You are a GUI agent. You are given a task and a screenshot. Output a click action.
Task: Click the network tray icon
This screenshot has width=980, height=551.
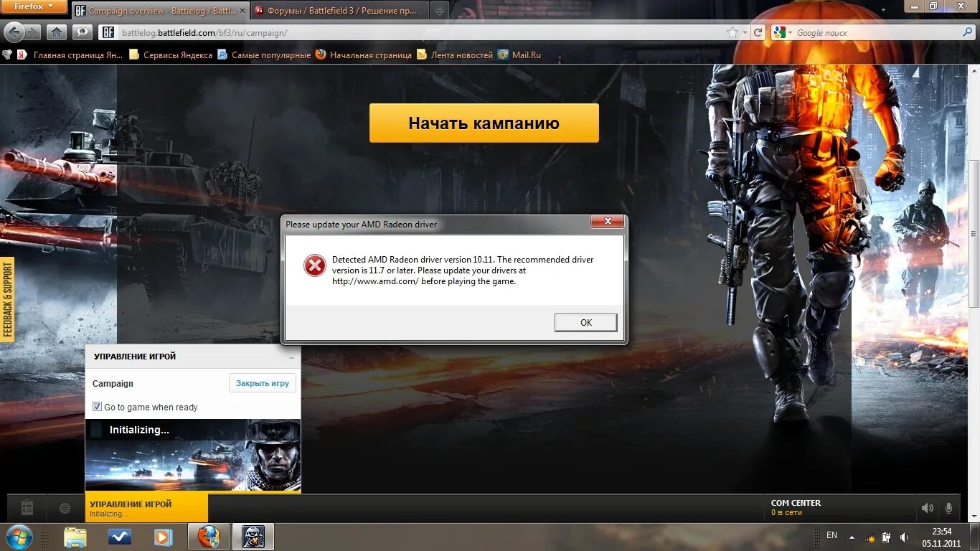(x=870, y=537)
